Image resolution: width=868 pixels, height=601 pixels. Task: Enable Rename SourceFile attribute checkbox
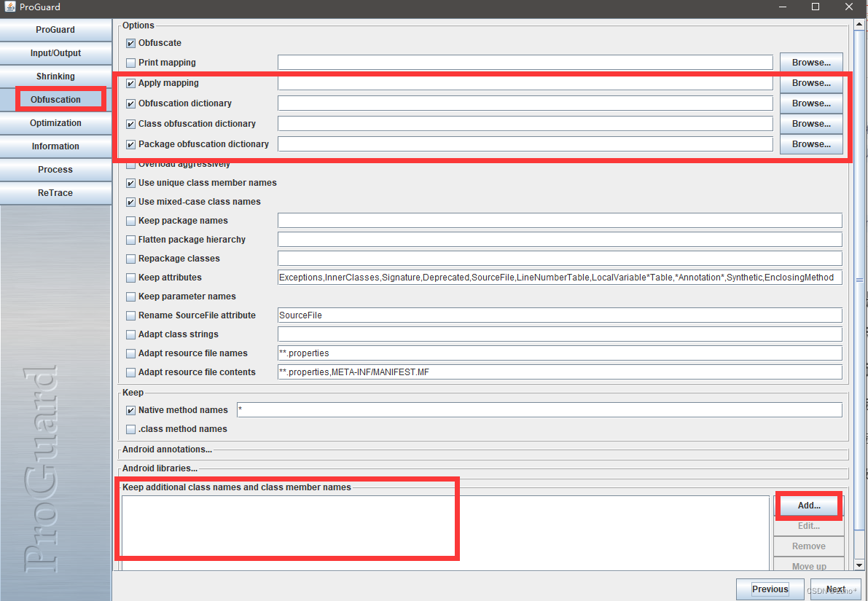(130, 315)
